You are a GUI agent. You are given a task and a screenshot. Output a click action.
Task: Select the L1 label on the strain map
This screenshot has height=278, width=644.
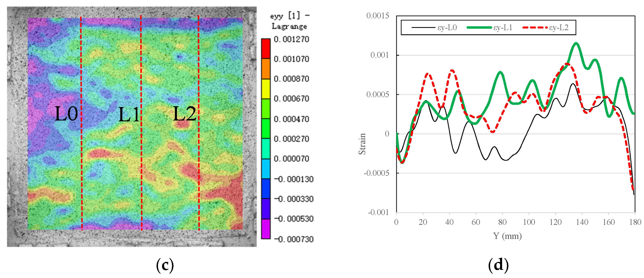coord(128,114)
